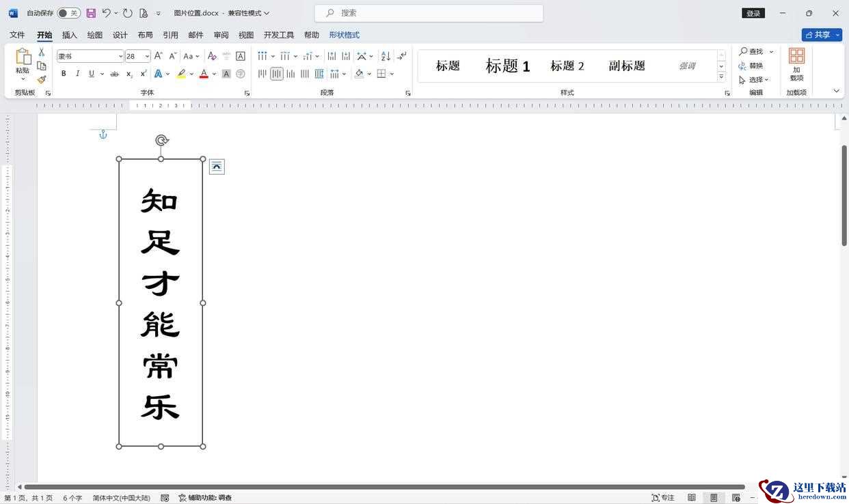Click the search box in title bar
849x504 pixels.
point(429,13)
